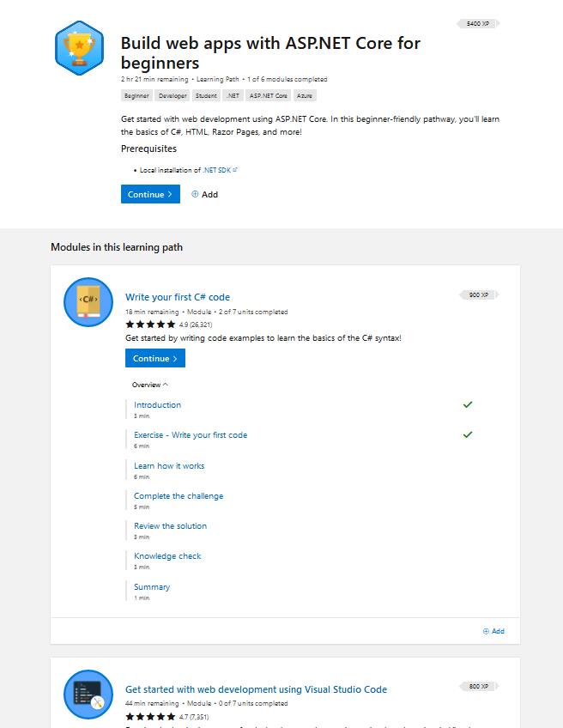Open the Complete the challenge unit

point(179,496)
